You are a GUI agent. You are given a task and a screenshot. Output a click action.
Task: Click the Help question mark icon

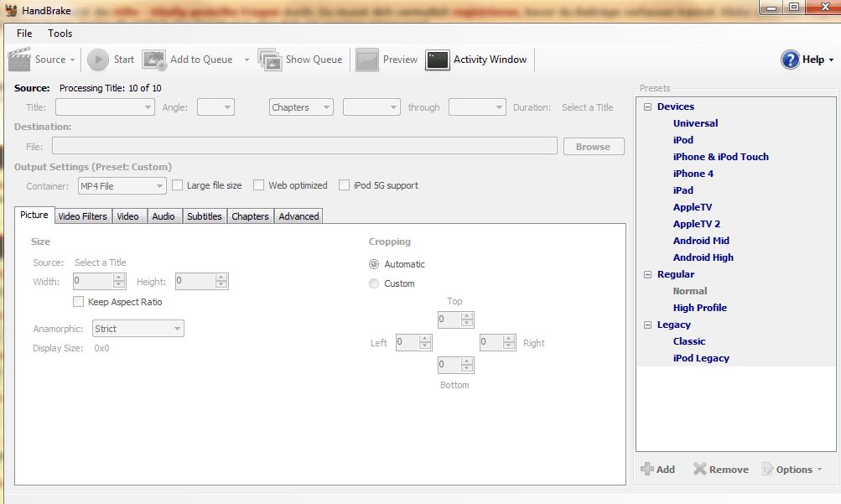click(790, 60)
